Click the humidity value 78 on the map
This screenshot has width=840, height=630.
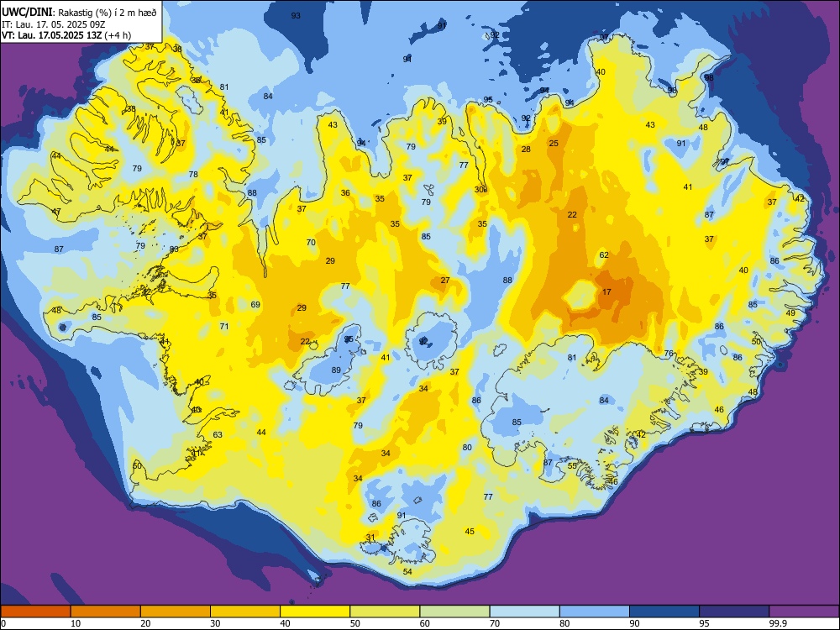tap(193, 174)
